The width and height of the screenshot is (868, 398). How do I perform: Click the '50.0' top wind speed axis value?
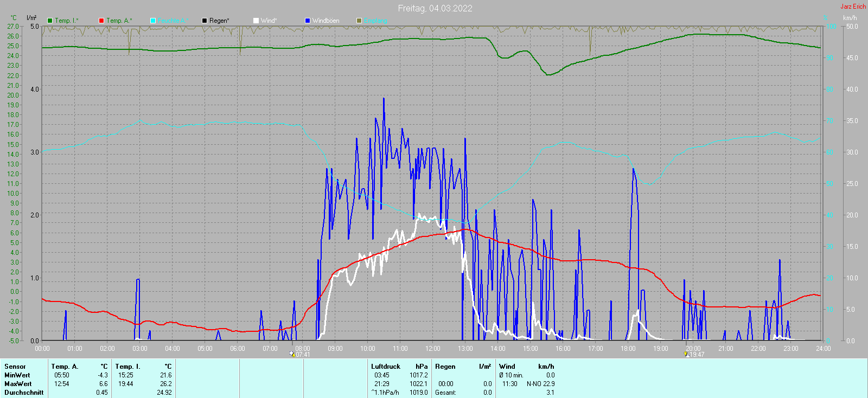click(x=852, y=27)
